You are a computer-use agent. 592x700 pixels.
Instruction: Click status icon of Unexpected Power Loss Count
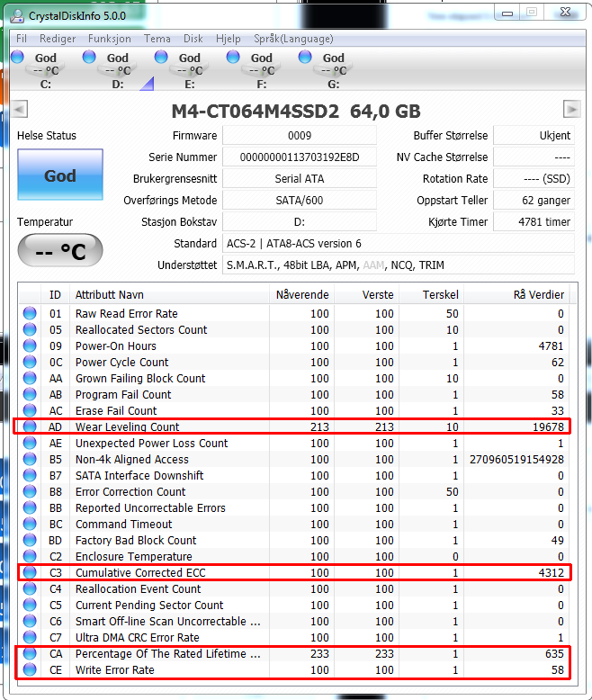coord(30,444)
